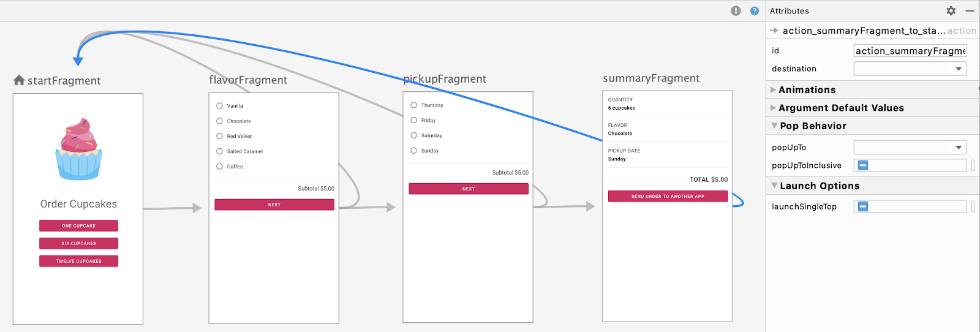Select the Friday pickup radio button
The width and height of the screenshot is (980, 332).
click(x=414, y=121)
